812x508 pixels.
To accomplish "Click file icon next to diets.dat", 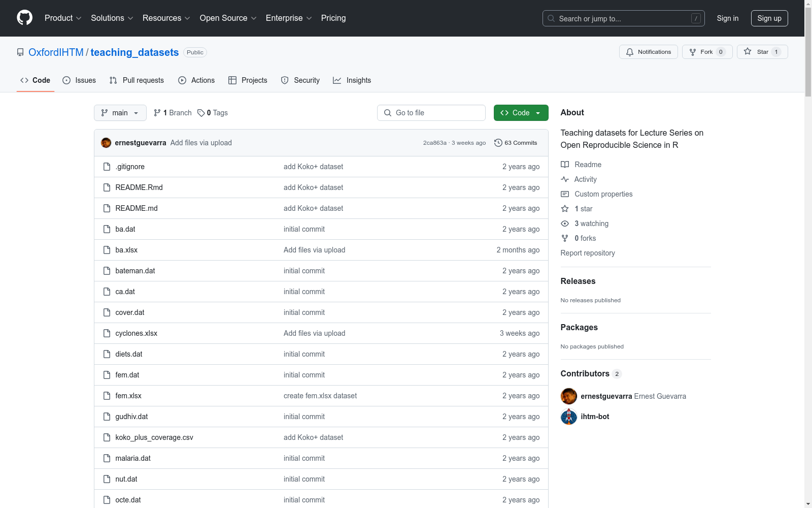I will click(x=107, y=354).
